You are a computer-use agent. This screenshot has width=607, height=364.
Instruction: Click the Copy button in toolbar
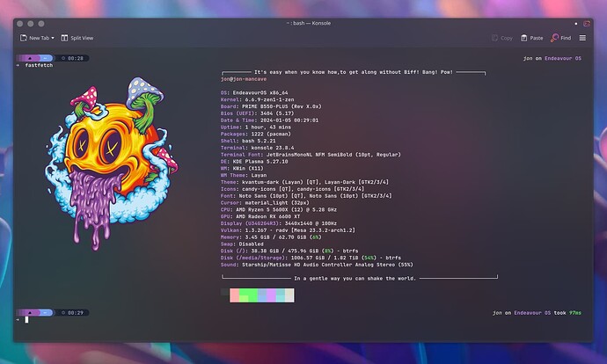click(502, 38)
